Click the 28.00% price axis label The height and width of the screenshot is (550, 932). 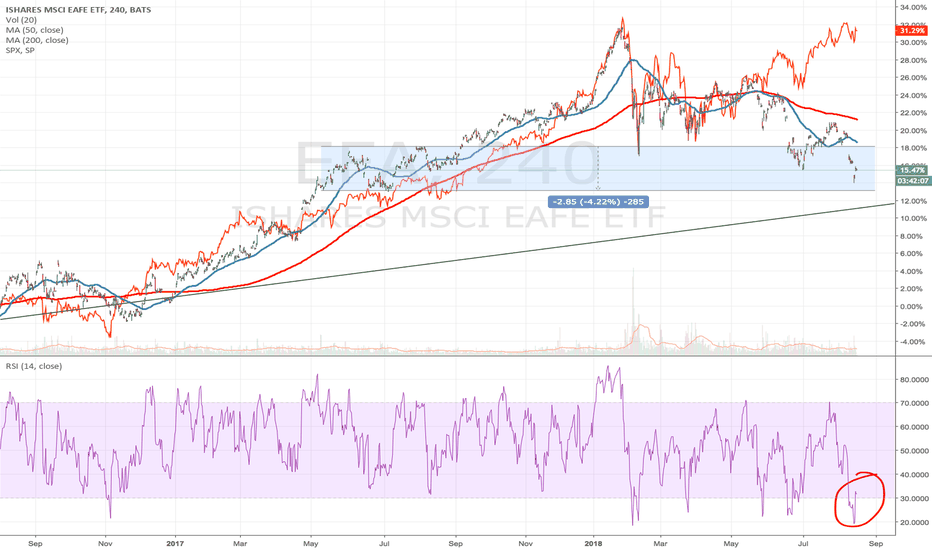[x=914, y=60]
